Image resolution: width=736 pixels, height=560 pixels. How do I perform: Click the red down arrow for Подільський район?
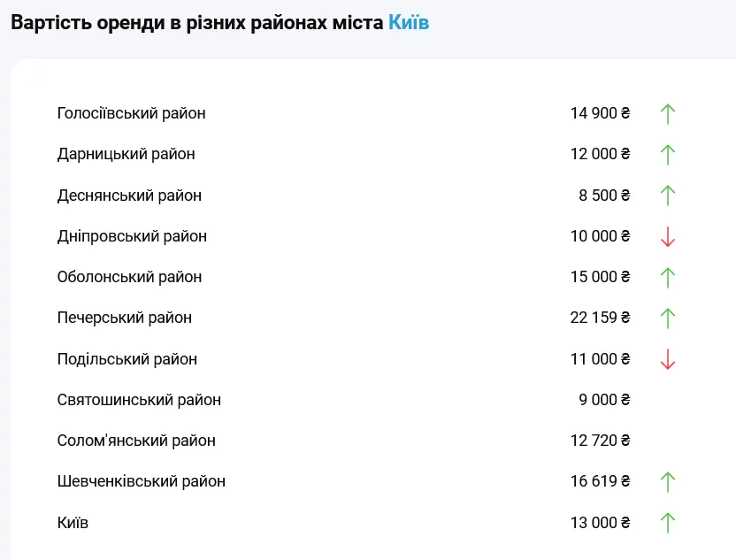coord(668,359)
